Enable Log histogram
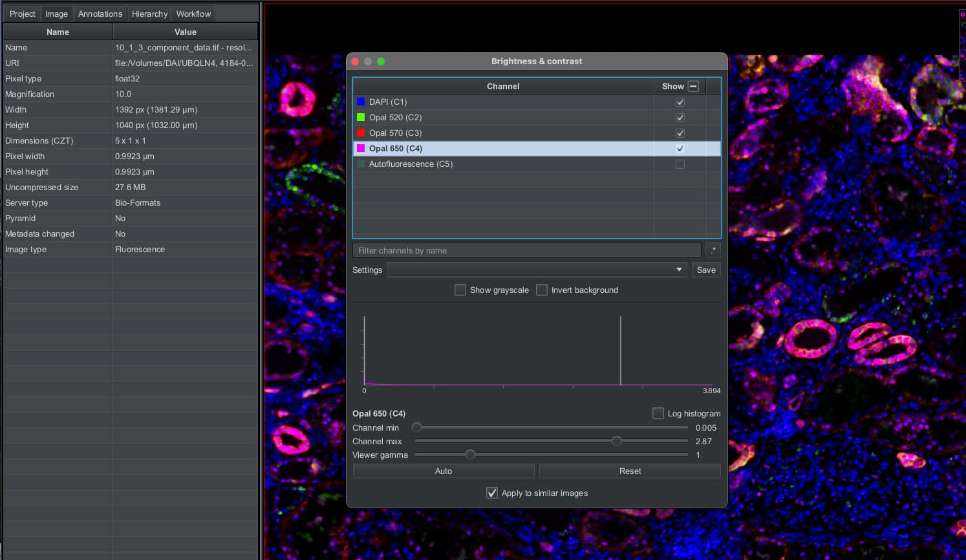The image size is (966, 560). 658,413
